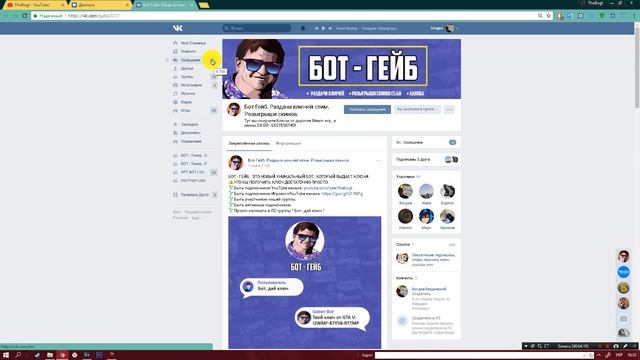This screenshot has height=360, width=640.
Task: Click the Написать сообщение button
Action: point(367,109)
